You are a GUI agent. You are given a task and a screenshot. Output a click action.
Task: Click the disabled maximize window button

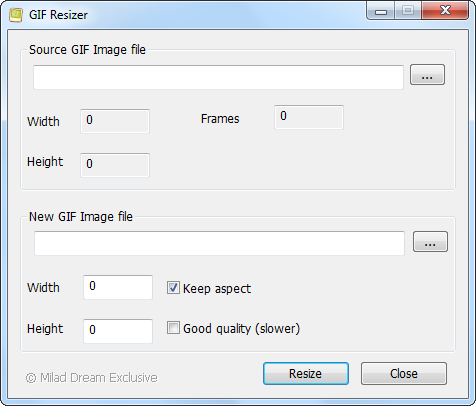click(408, 11)
